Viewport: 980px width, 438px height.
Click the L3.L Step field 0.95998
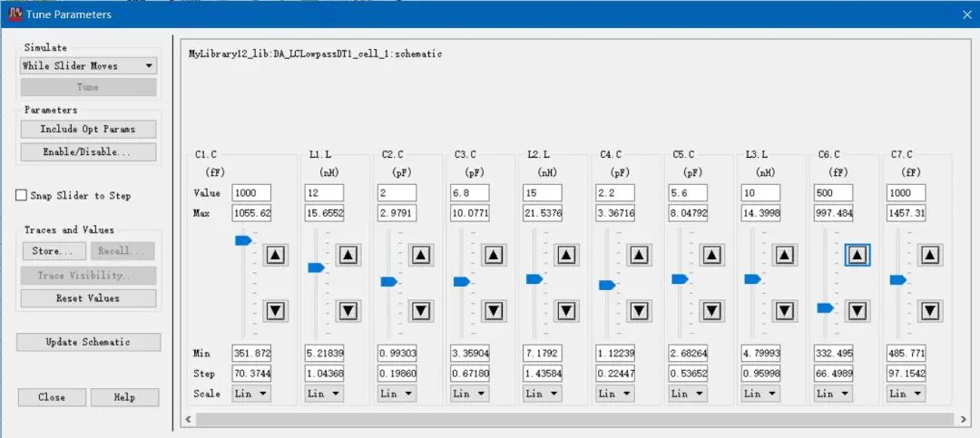click(759, 374)
